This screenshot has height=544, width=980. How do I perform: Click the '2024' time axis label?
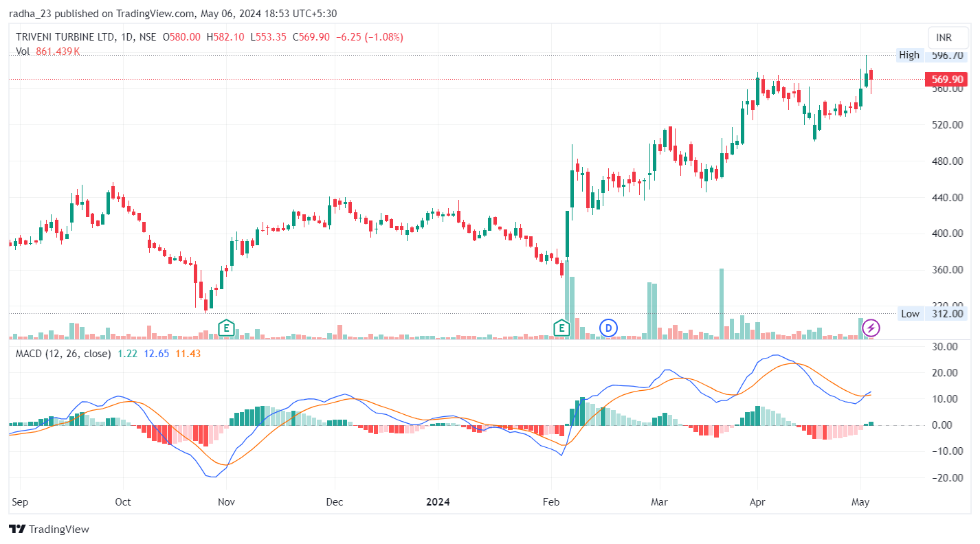[x=438, y=501]
